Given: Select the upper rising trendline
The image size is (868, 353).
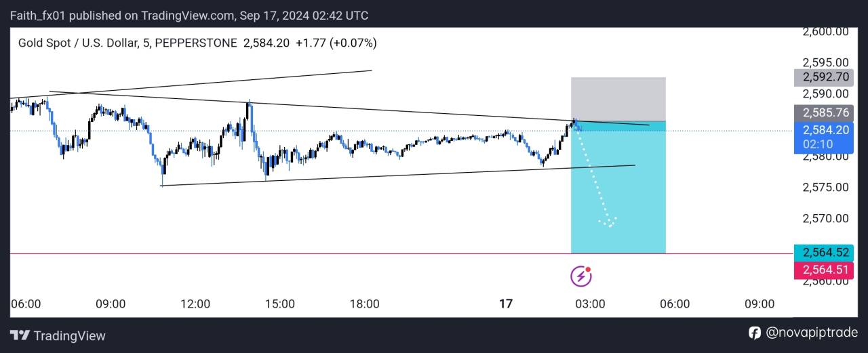Looking at the screenshot, I should 203,84.
